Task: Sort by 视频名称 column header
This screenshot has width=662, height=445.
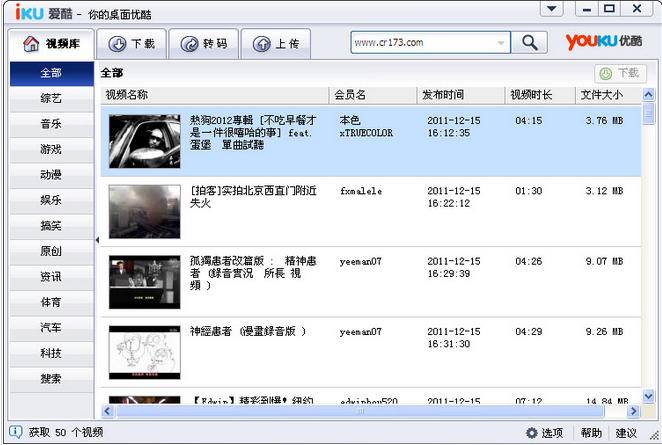Action: (x=214, y=95)
